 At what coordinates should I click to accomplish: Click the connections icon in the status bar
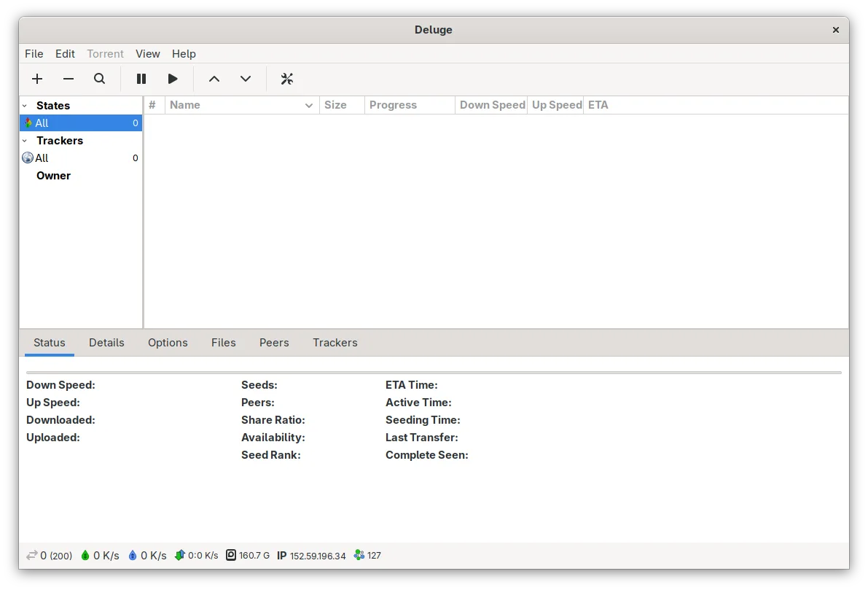tap(31, 555)
